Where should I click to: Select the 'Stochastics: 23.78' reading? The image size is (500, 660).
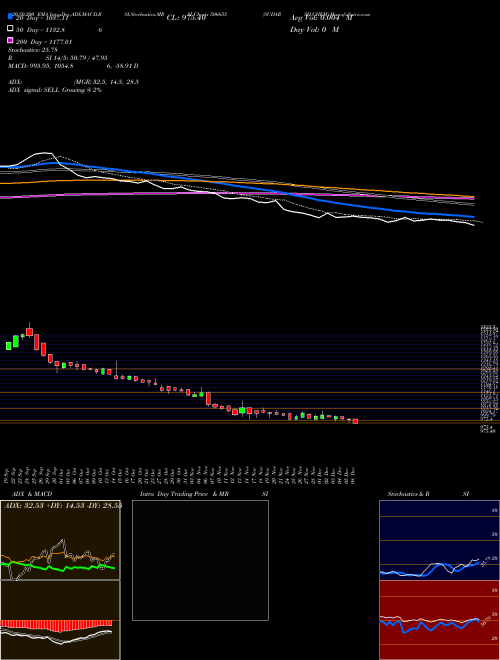(x=33, y=50)
